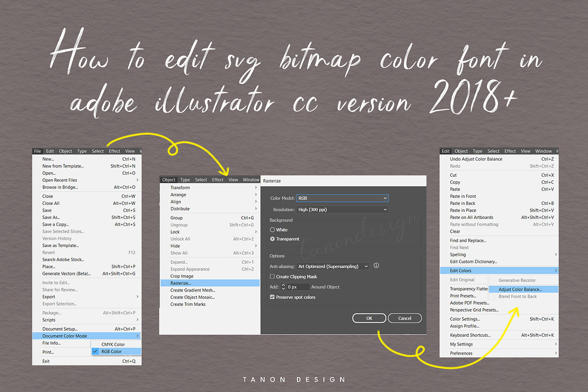Select the White background radio button

272,230
